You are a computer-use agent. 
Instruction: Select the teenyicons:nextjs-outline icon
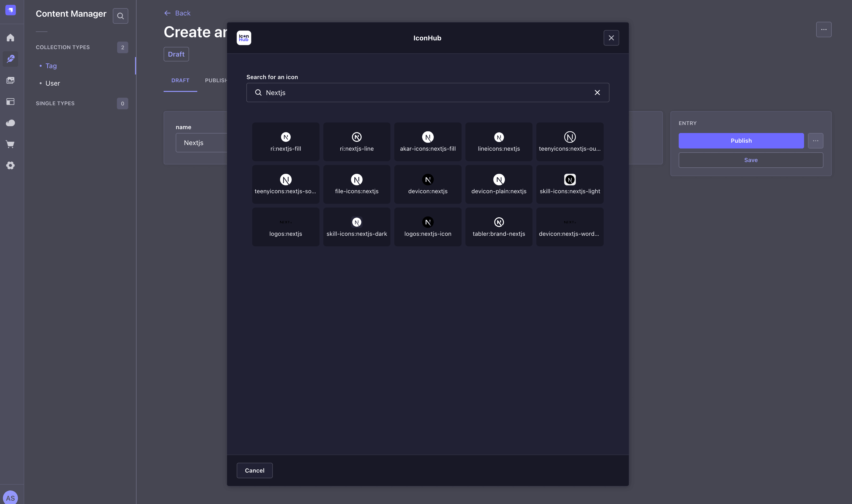click(570, 142)
